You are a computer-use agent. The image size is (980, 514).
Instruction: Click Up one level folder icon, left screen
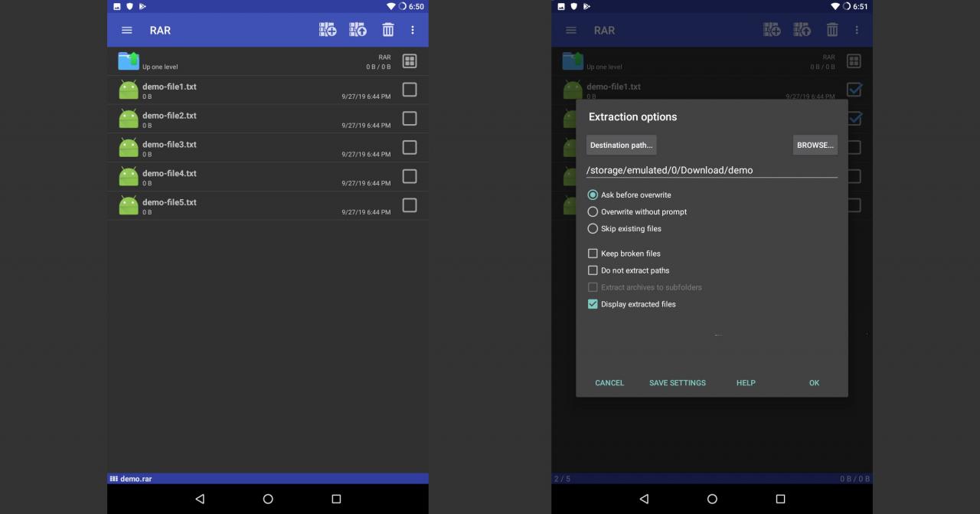click(x=129, y=61)
